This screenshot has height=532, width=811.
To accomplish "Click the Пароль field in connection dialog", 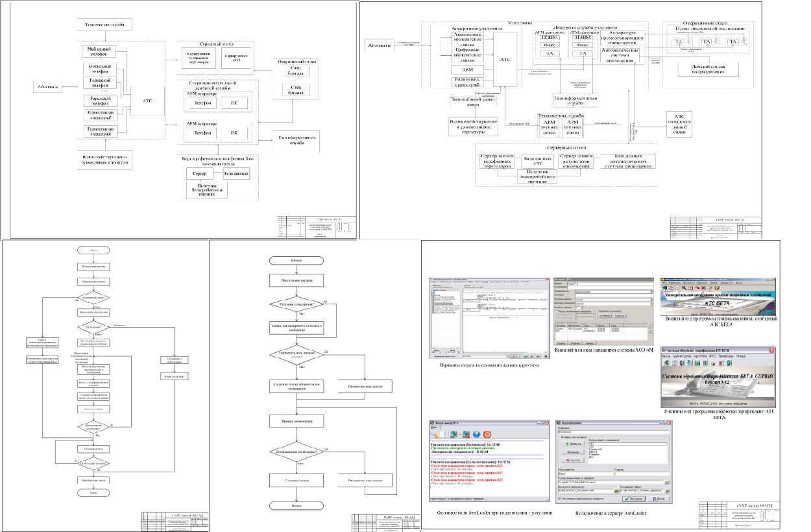I will (642, 474).
